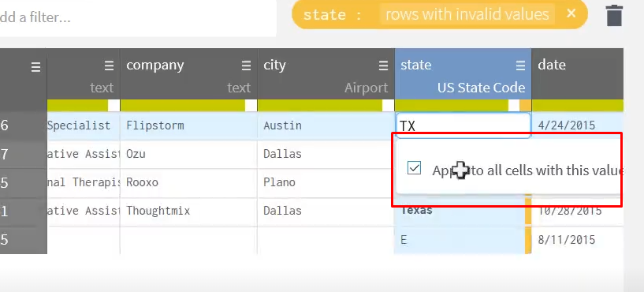The width and height of the screenshot is (644, 292).
Task: Change the US State Code column type
Action: tap(481, 88)
